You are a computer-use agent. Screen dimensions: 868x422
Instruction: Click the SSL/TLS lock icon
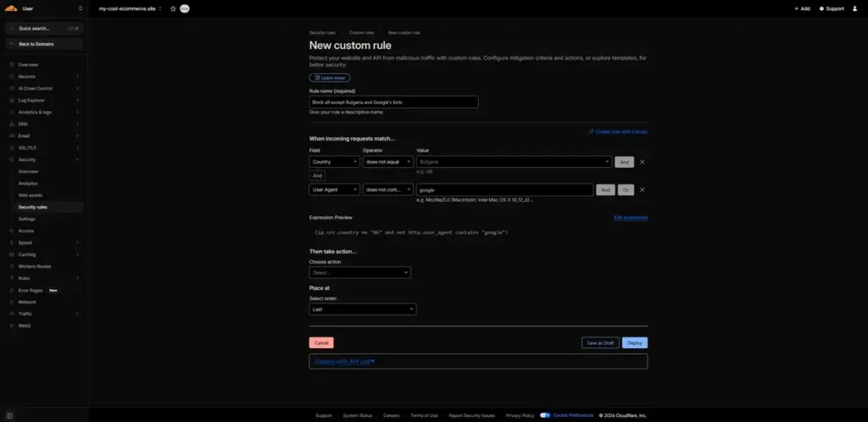12,147
